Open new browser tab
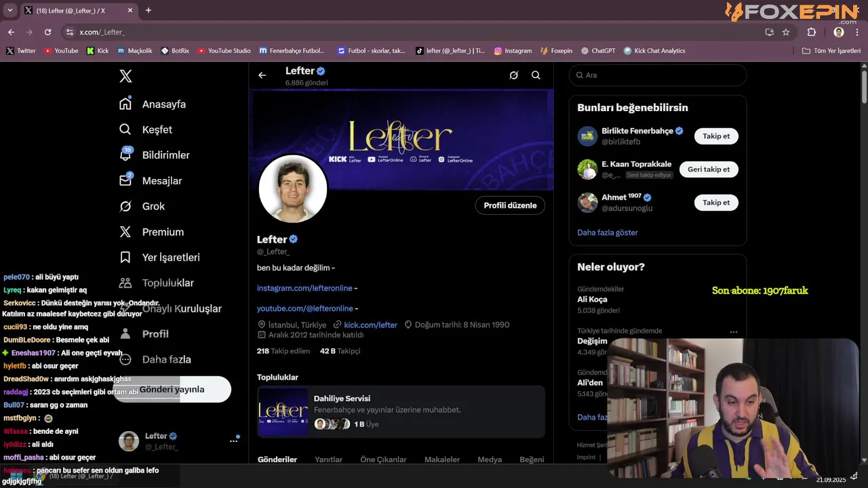The height and width of the screenshot is (488, 868). point(149,10)
